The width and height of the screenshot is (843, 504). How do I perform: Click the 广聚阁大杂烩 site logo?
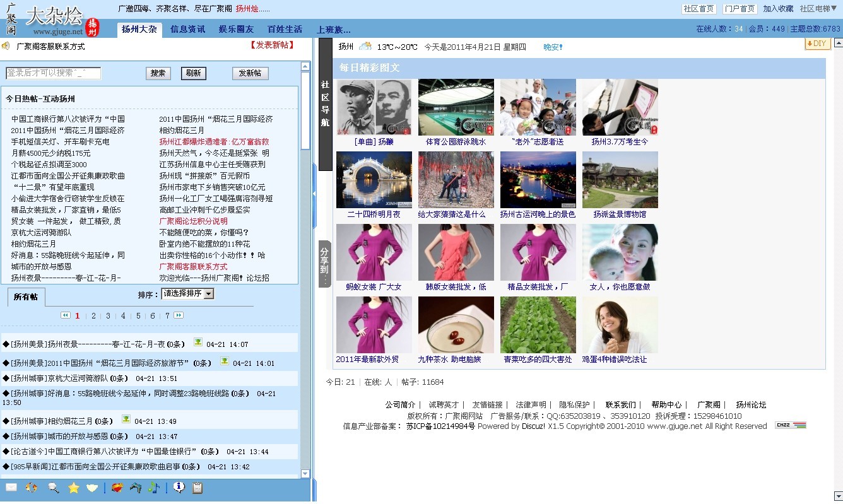click(53, 19)
